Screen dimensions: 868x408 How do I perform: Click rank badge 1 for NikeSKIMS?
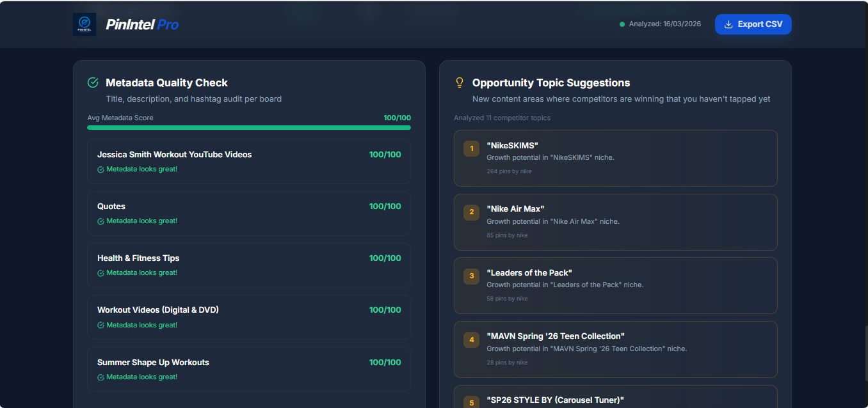(x=472, y=148)
